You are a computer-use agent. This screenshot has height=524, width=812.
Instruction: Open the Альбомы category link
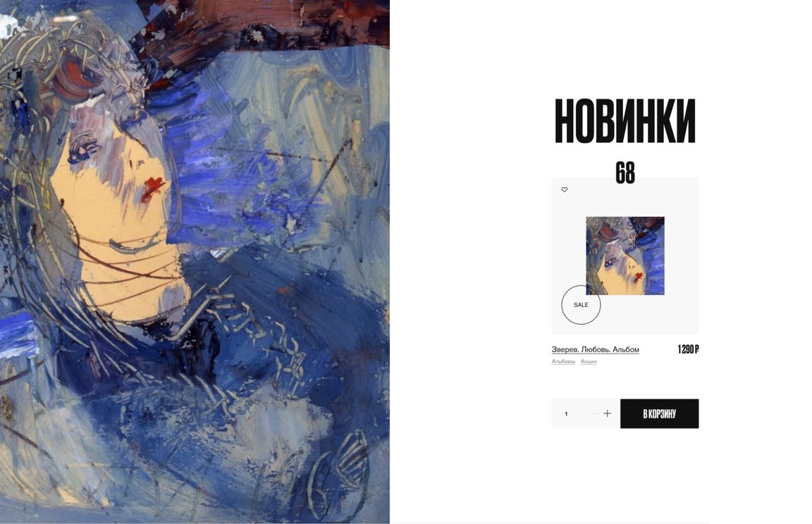(x=563, y=361)
